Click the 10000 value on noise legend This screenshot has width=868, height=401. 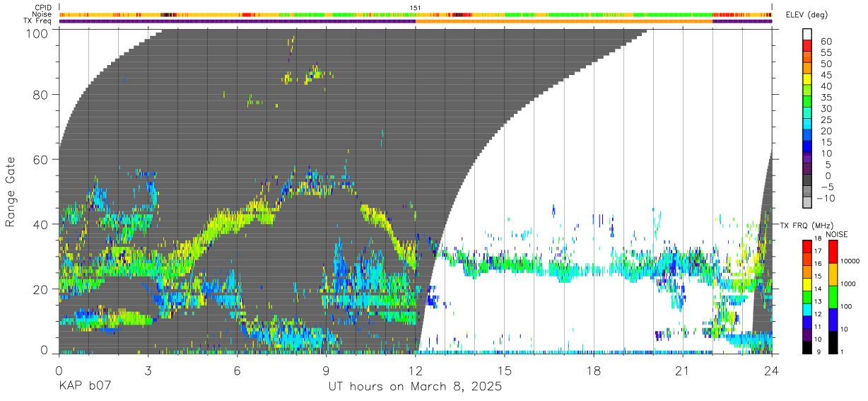click(850, 262)
